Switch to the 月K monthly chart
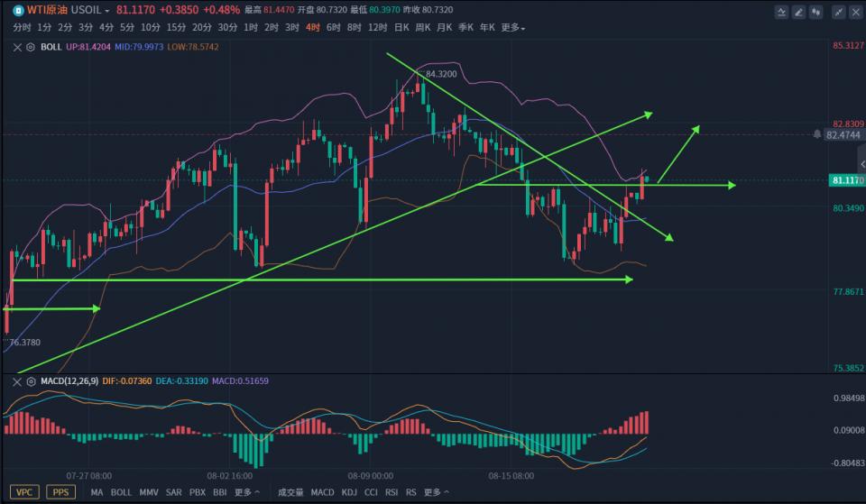This screenshot has height=504, width=866. (x=445, y=28)
